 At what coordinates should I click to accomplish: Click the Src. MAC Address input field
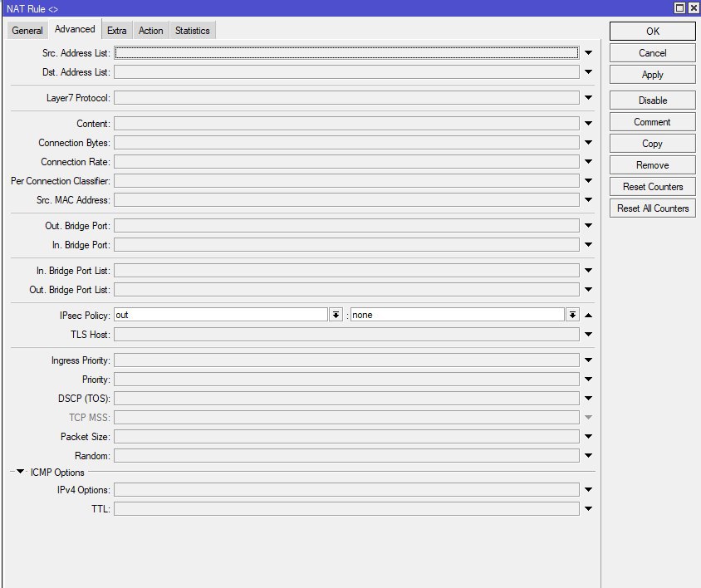346,200
